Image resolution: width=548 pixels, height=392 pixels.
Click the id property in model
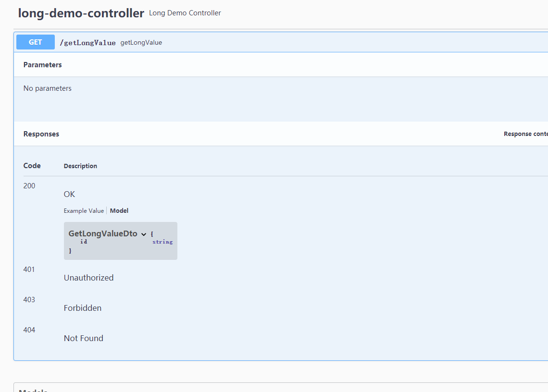84,242
